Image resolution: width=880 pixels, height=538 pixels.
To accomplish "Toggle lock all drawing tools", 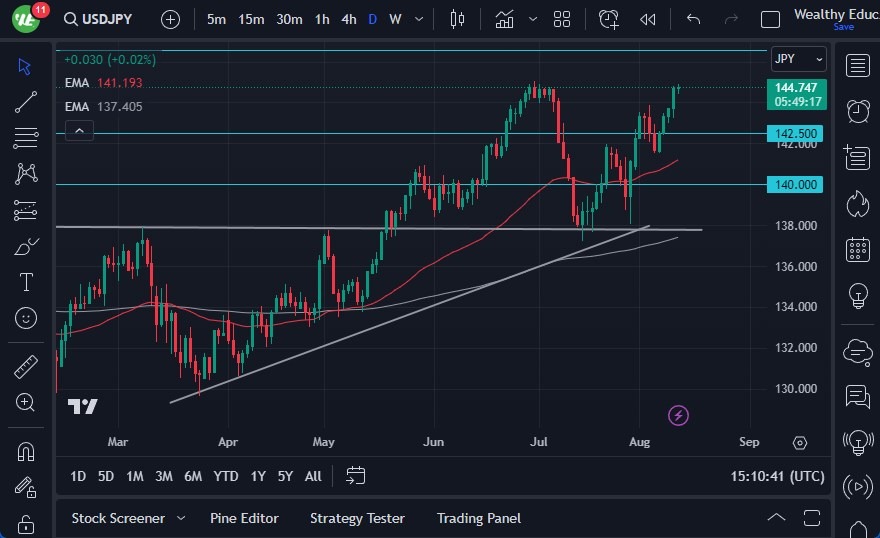I will click(26, 524).
